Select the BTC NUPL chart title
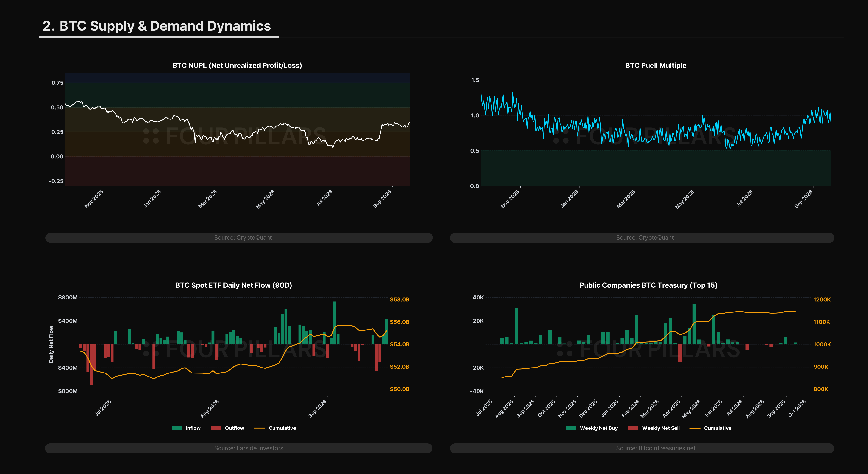868x474 pixels. (237, 65)
